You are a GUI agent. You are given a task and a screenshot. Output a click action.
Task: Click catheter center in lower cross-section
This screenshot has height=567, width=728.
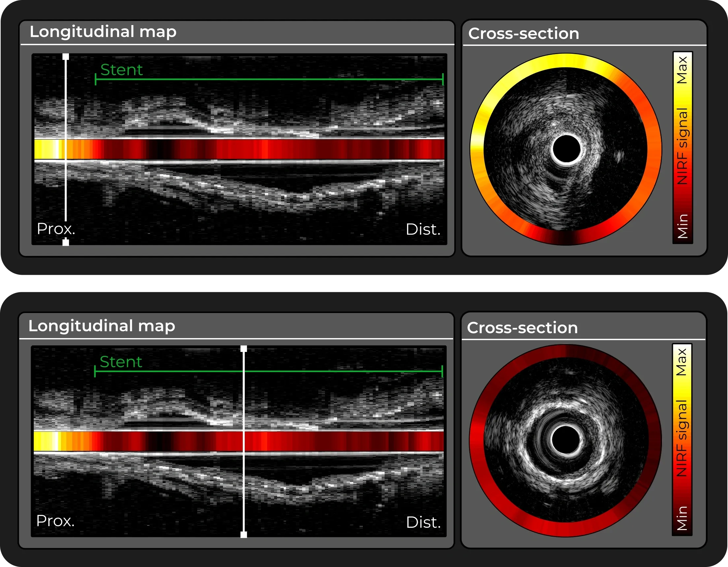pos(565,440)
